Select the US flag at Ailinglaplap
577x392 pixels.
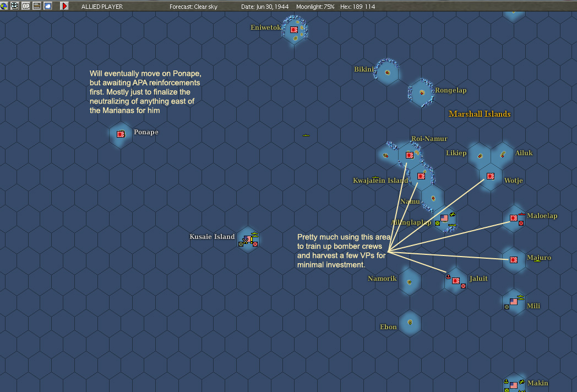click(444, 218)
